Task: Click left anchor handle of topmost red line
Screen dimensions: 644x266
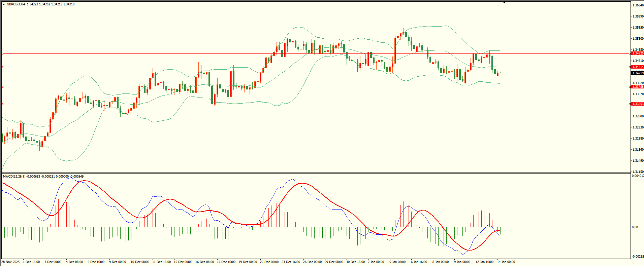Action: click(x=3, y=53)
